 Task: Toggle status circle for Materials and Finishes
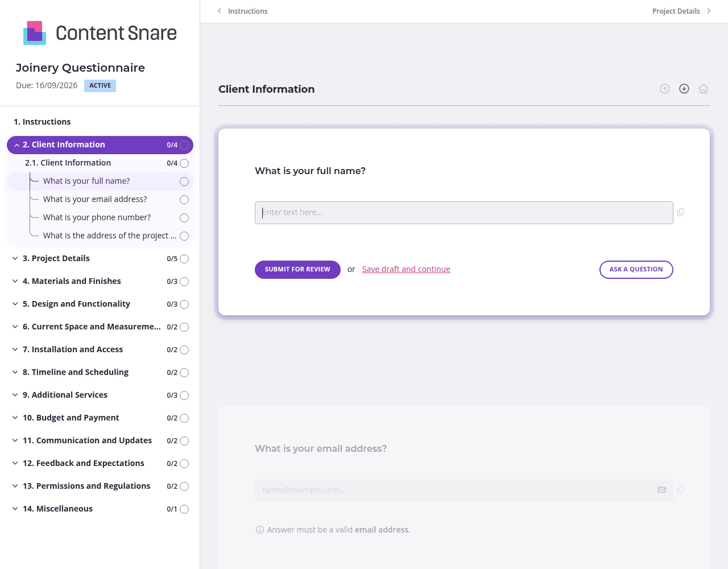184,282
